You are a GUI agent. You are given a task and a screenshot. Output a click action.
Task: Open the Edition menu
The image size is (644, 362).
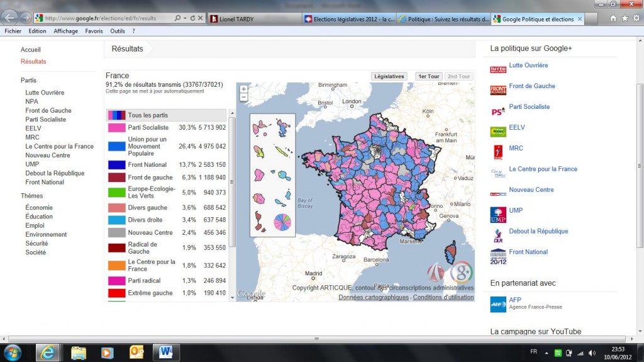(37, 31)
